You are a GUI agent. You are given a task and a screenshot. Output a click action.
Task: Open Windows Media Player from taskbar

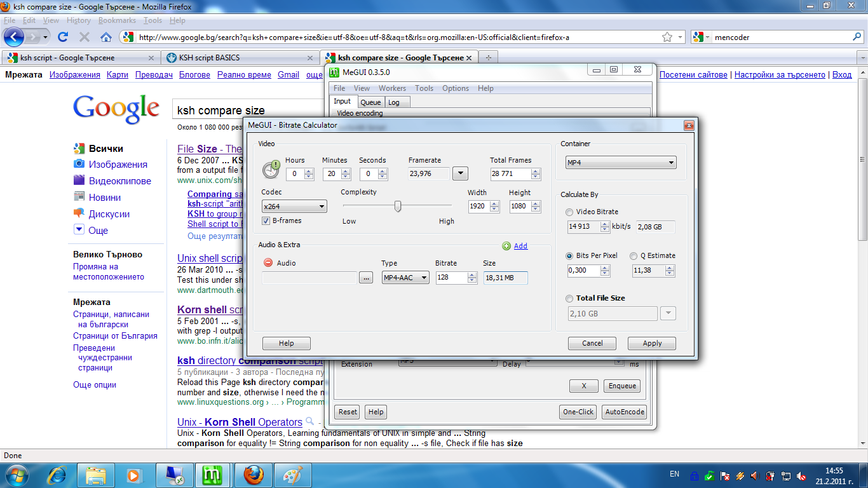click(133, 475)
